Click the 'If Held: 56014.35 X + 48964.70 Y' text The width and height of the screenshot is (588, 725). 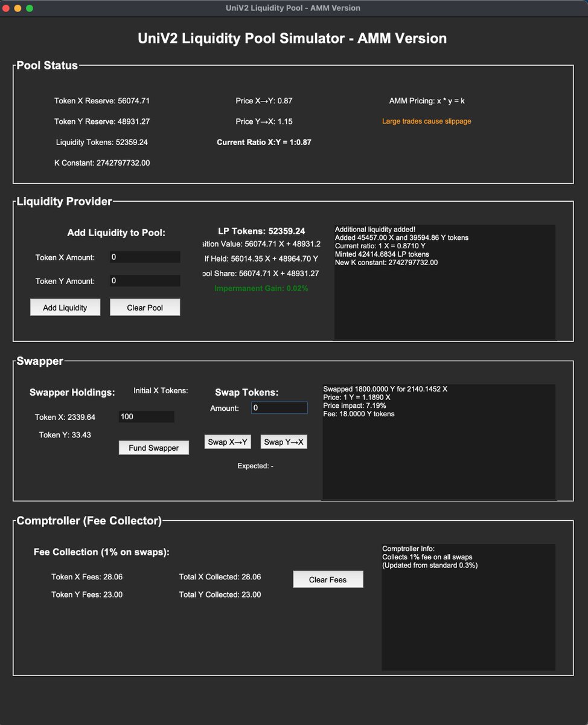pos(261,259)
